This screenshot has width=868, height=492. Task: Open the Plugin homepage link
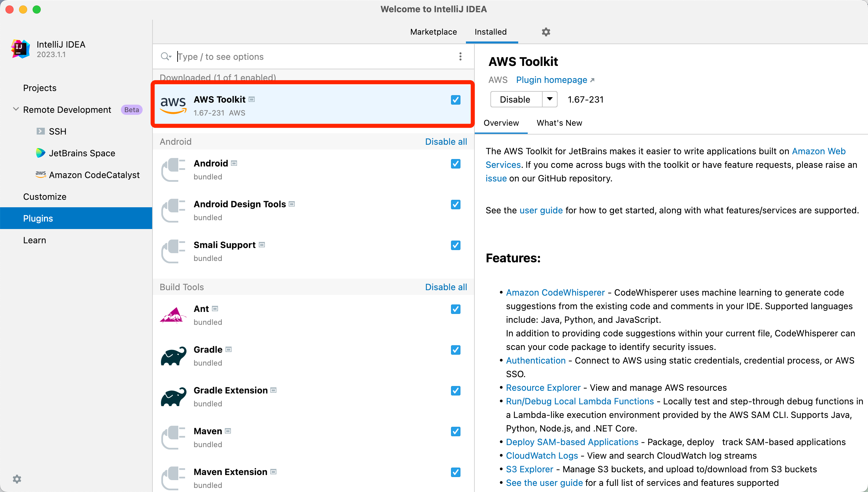coord(555,80)
